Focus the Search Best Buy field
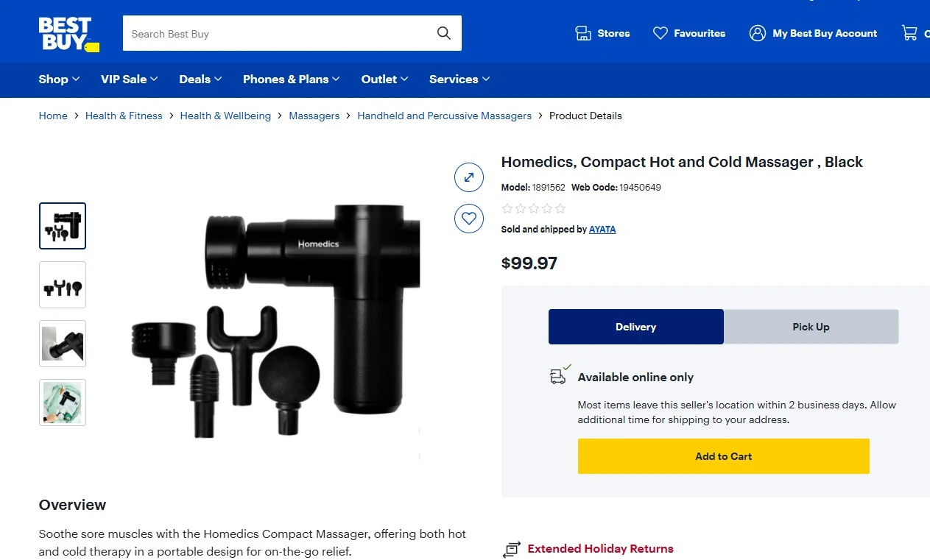 coord(278,33)
